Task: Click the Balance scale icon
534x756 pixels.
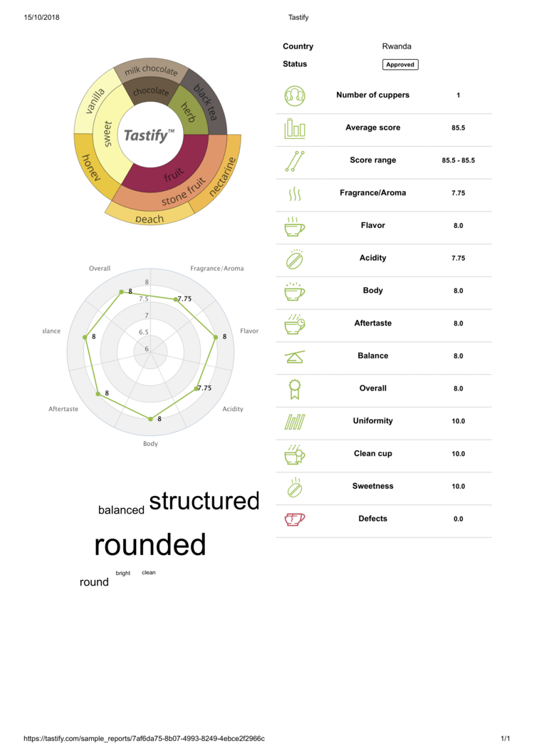Action: click(x=295, y=357)
